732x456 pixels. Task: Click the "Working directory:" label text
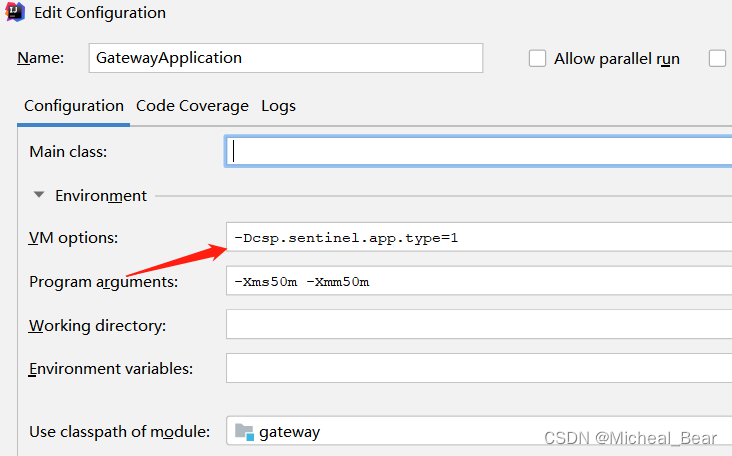click(97, 326)
